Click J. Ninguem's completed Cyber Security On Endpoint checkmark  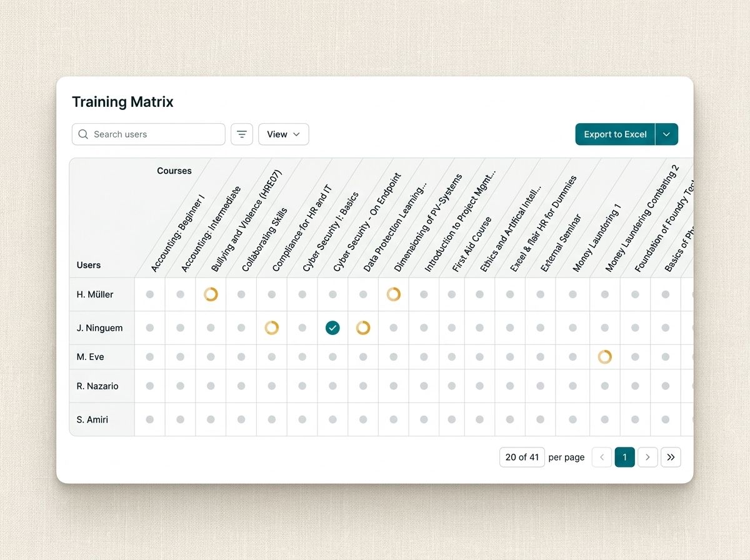[332, 327]
